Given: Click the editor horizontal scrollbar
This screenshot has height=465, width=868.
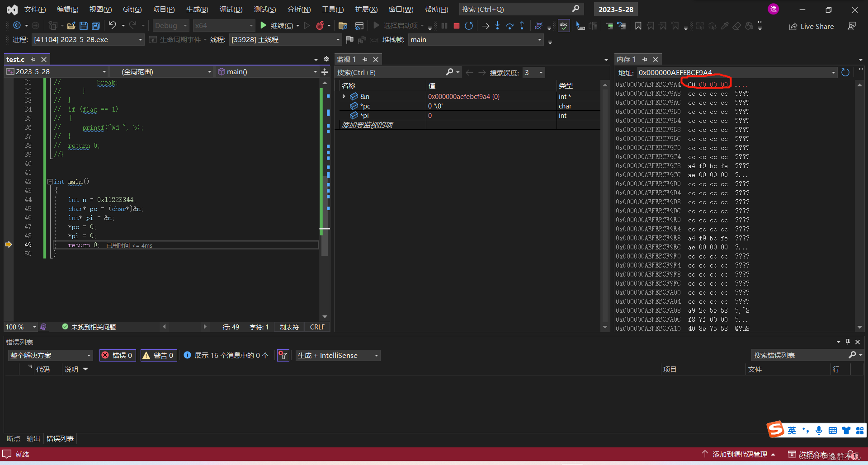Looking at the screenshot, I should point(184,327).
